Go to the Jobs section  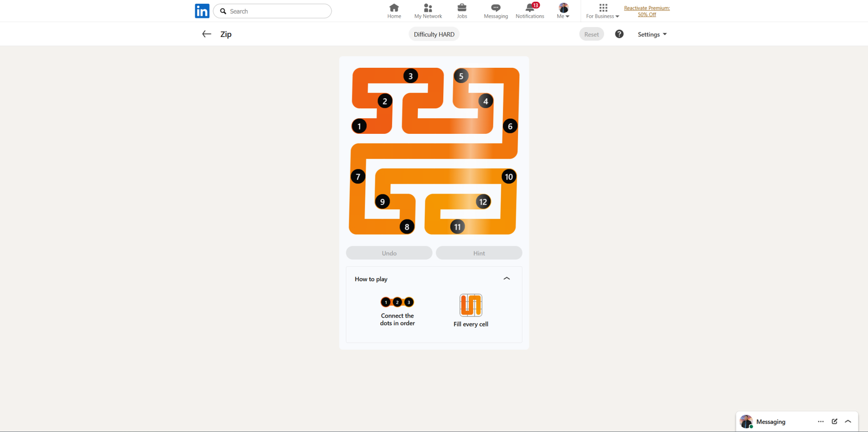coord(462,11)
